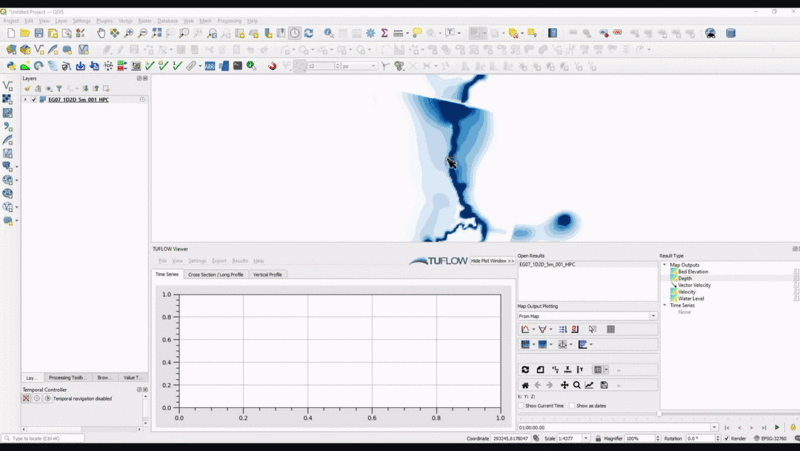Toggle visibility of EG07_1D2D_5m_001_HPC layer
Screen dimensions: 800x451
[34, 100]
